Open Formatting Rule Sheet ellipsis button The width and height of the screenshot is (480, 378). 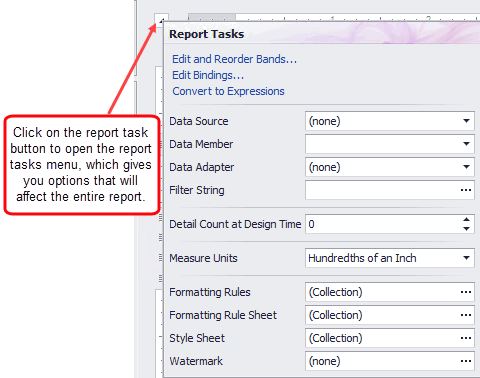click(x=466, y=315)
